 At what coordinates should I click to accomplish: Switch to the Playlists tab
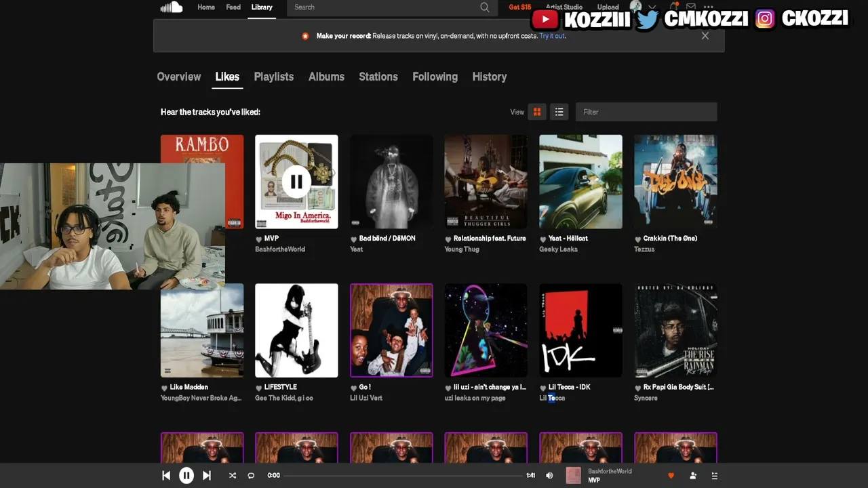(274, 77)
